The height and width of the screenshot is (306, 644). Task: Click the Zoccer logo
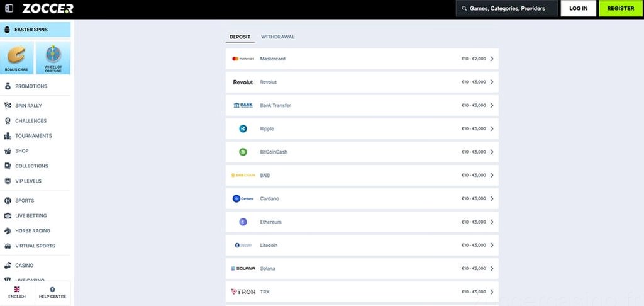point(48,8)
